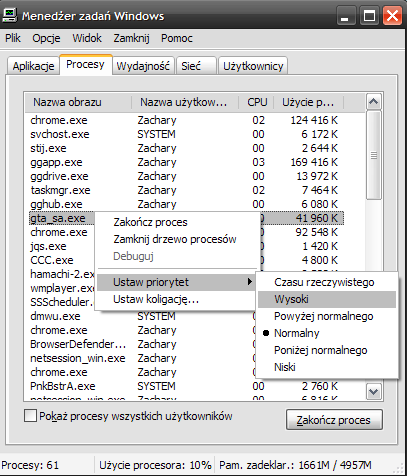
Task: Open the Sieć tab
Action: point(196,66)
